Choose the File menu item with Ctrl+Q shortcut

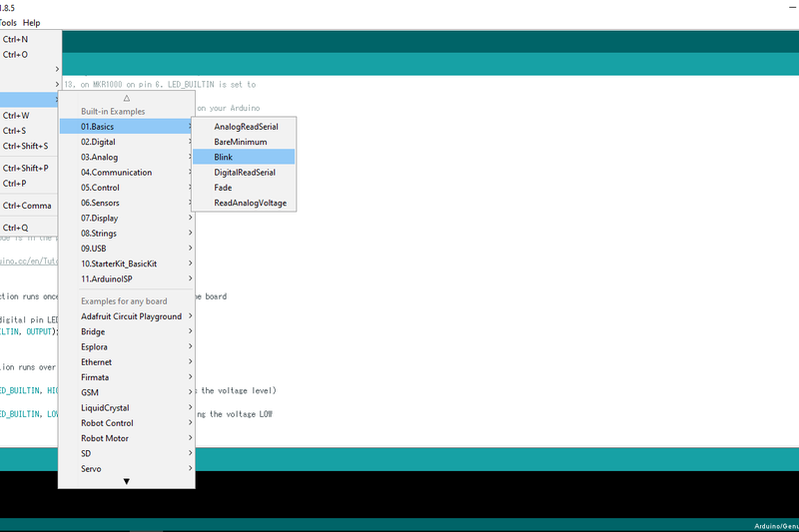tap(31, 228)
